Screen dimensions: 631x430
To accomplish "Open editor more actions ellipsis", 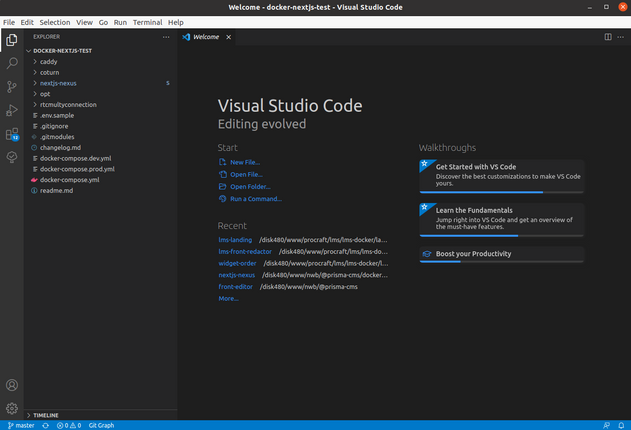I will click(x=621, y=37).
